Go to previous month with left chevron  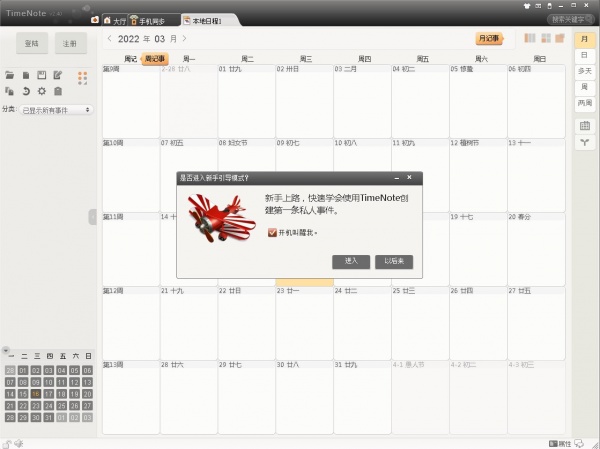pyautogui.click(x=109, y=39)
